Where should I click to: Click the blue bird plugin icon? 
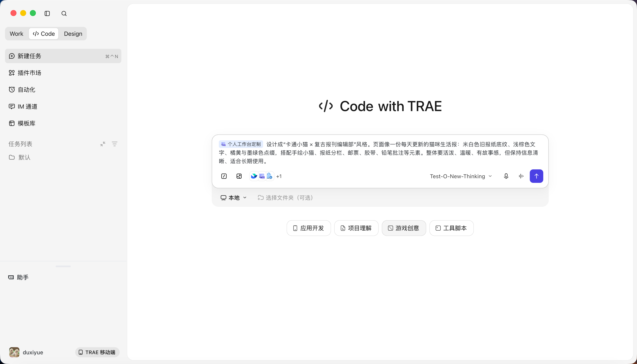(254, 176)
